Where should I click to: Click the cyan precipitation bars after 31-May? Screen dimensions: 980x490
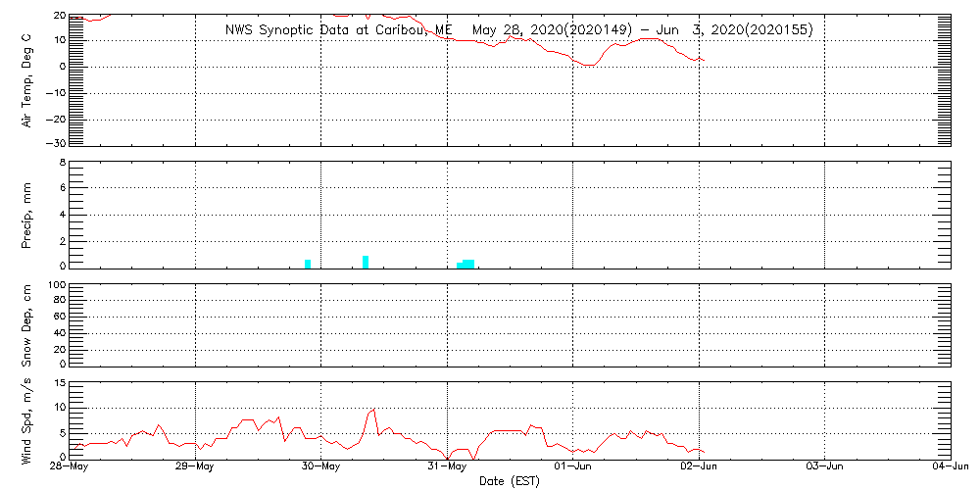(x=466, y=264)
